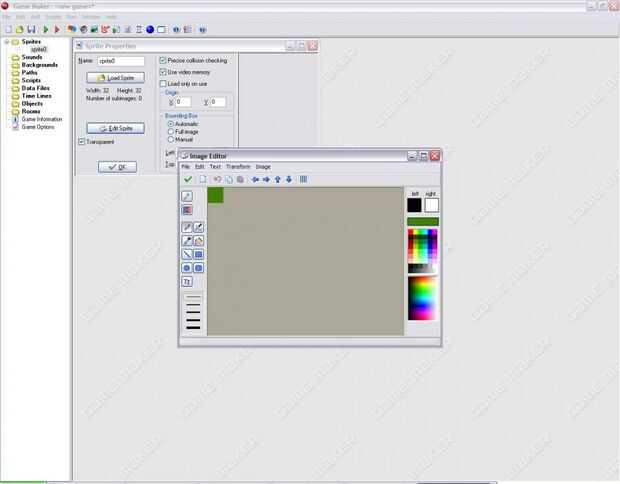
Task: Open the Rooms folder in resource tree
Action: pyautogui.click(x=31, y=112)
